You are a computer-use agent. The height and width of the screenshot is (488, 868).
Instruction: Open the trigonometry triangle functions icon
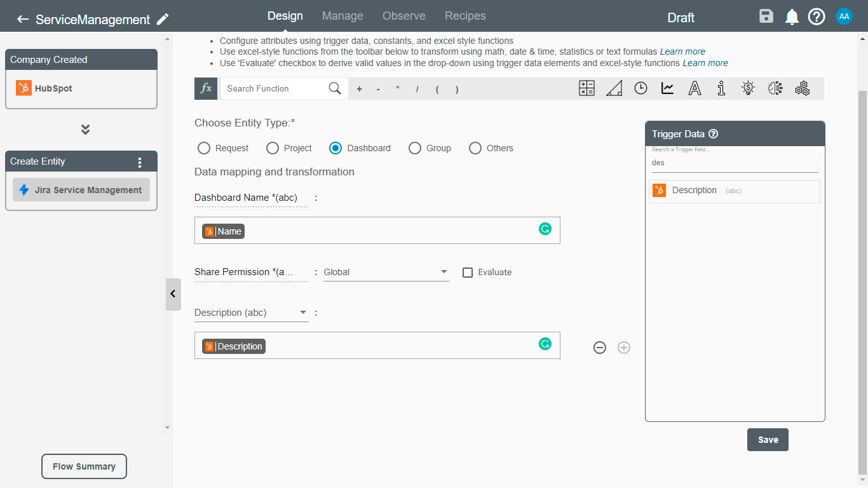[x=614, y=88]
